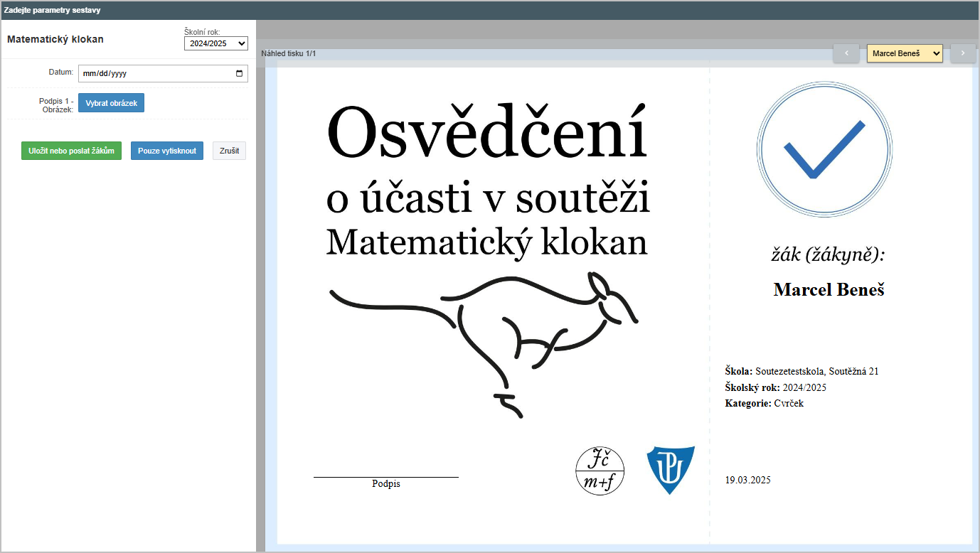Click the Zrušit button
This screenshot has height=553, width=980.
pyautogui.click(x=229, y=151)
